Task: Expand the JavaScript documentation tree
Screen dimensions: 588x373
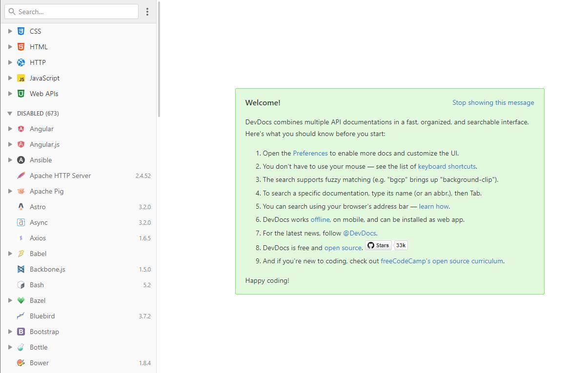Action: pyautogui.click(x=10, y=78)
